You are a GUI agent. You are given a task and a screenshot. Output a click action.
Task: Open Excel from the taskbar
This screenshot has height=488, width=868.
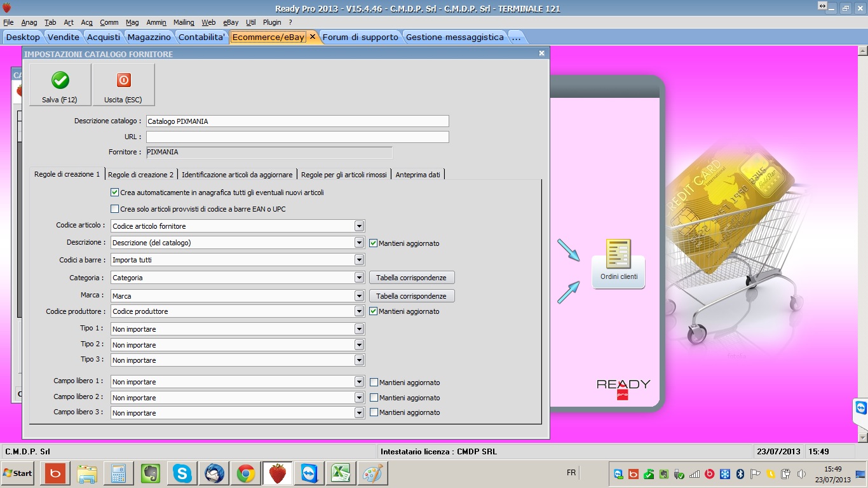coord(341,473)
